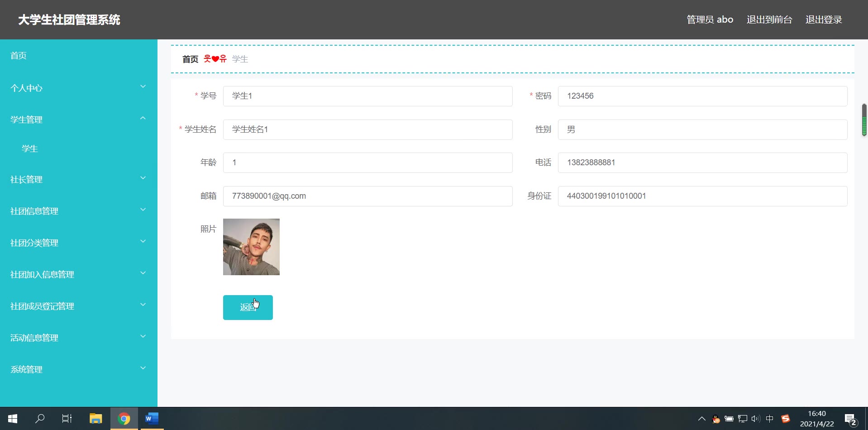Expand the 社团分类管理 menu
The image size is (868, 430).
pos(79,243)
